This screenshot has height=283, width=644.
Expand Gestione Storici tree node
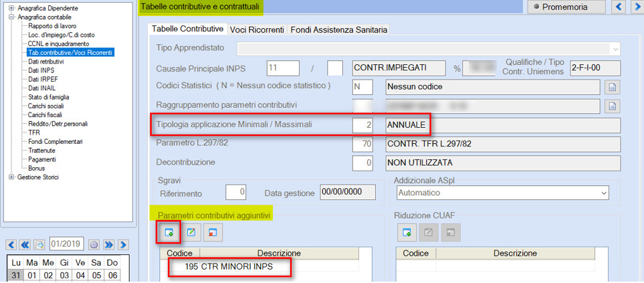click(11, 177)
